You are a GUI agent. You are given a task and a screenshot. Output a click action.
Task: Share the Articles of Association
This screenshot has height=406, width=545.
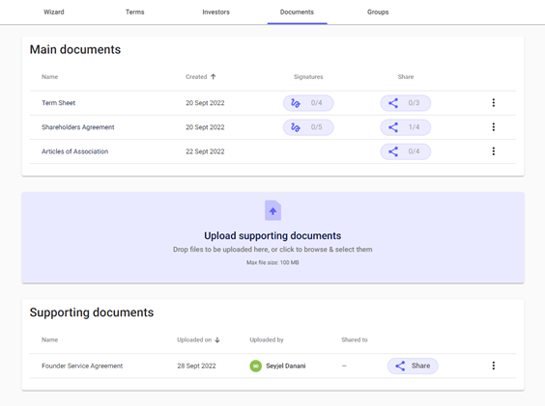[406, 152]
